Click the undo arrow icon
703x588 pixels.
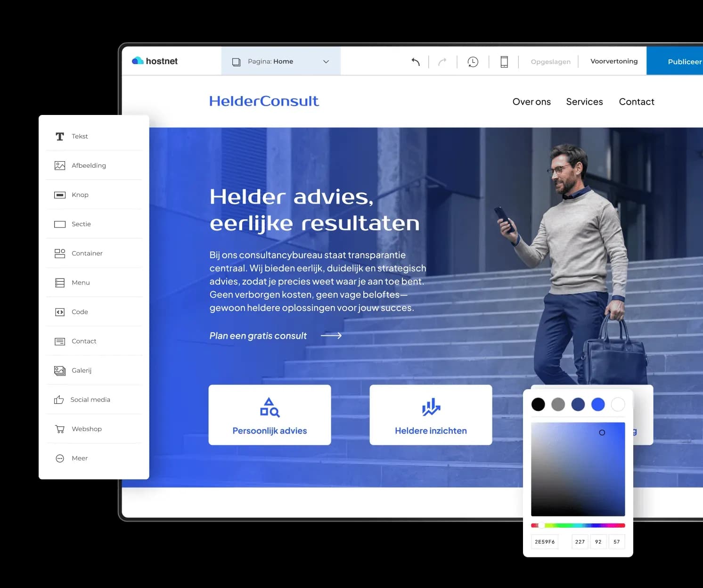click(416, 62)
